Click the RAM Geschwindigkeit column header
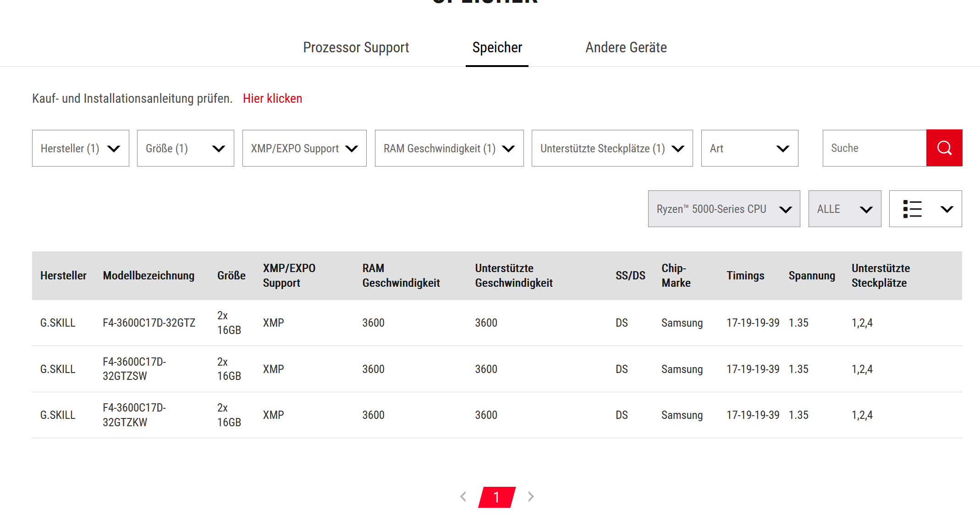980x529 pixels. [401, 275]
